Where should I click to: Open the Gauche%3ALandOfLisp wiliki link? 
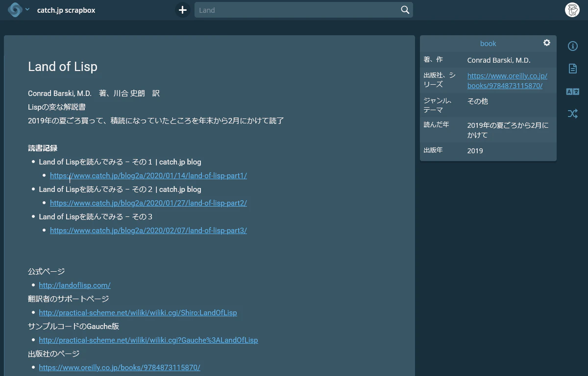tap(148, 340)
